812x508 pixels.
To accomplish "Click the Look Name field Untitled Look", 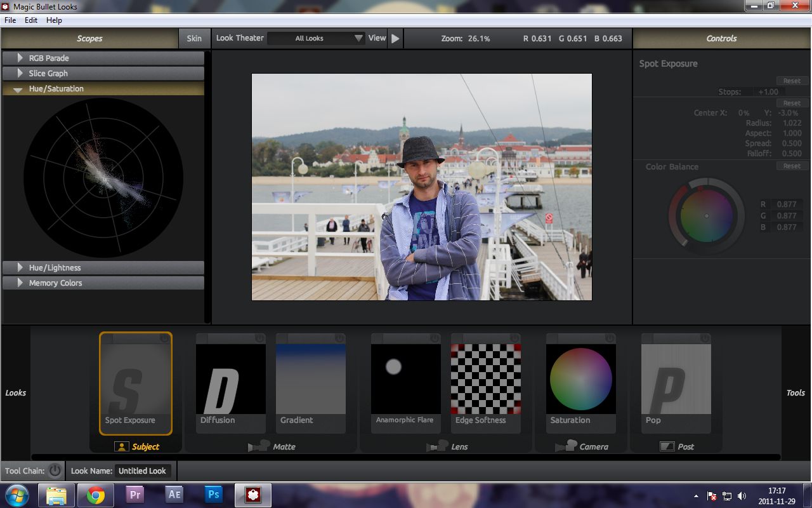I will click(x=142, y=471).
